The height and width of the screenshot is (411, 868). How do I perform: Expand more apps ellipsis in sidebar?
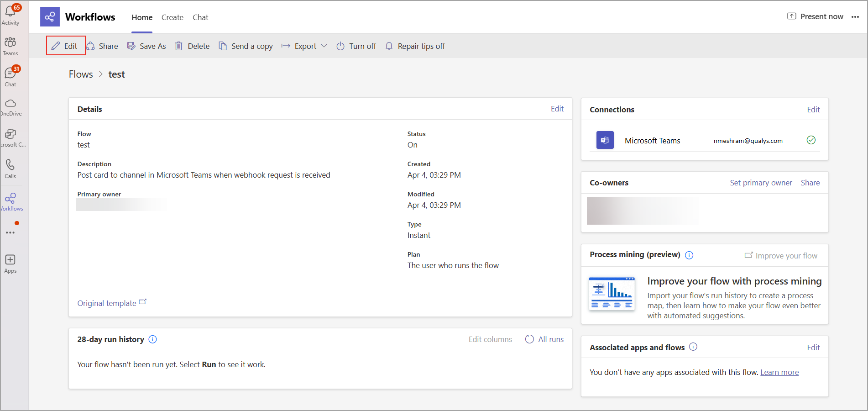[x=10, y=232]
